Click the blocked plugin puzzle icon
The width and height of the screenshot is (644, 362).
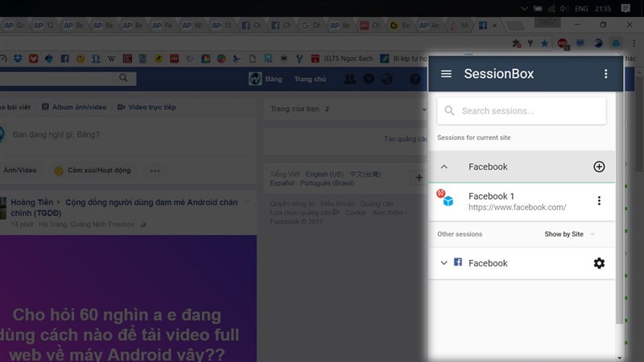[517, 43]
